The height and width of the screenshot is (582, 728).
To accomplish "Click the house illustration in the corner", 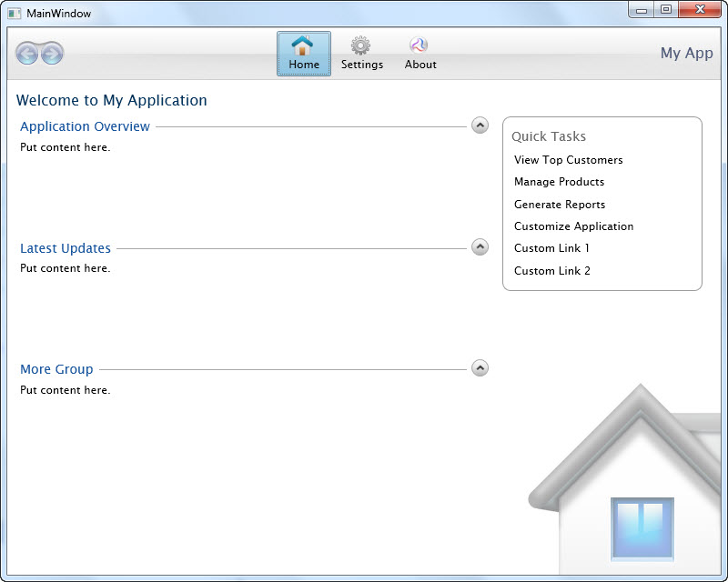I will point(637,491).
